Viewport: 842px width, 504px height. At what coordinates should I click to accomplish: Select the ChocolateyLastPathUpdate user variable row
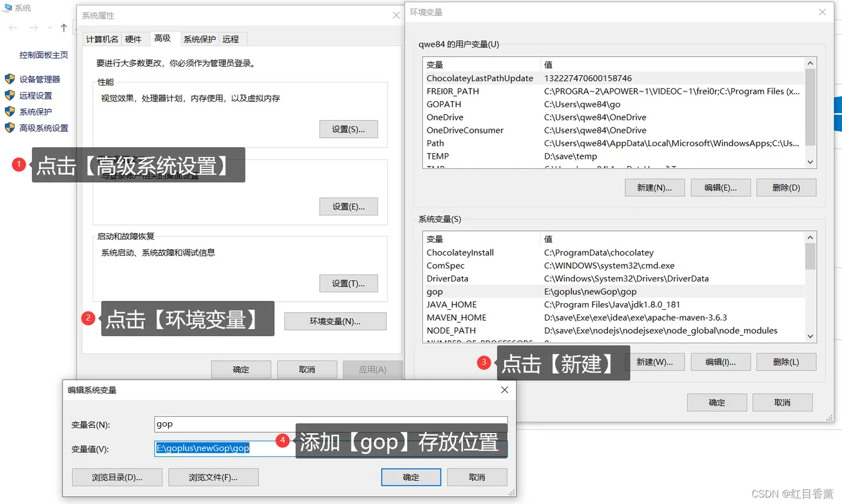[x=613, y=78]
